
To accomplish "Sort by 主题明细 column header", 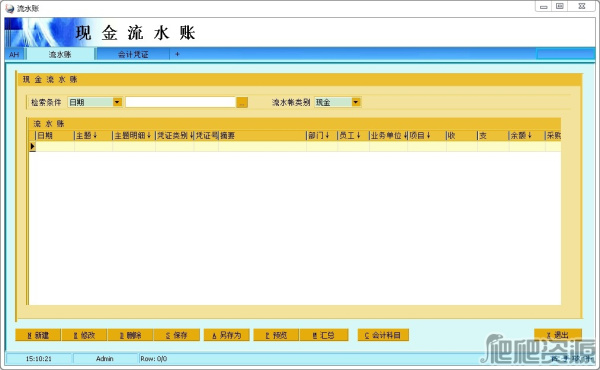I will (x=134, y=135).
